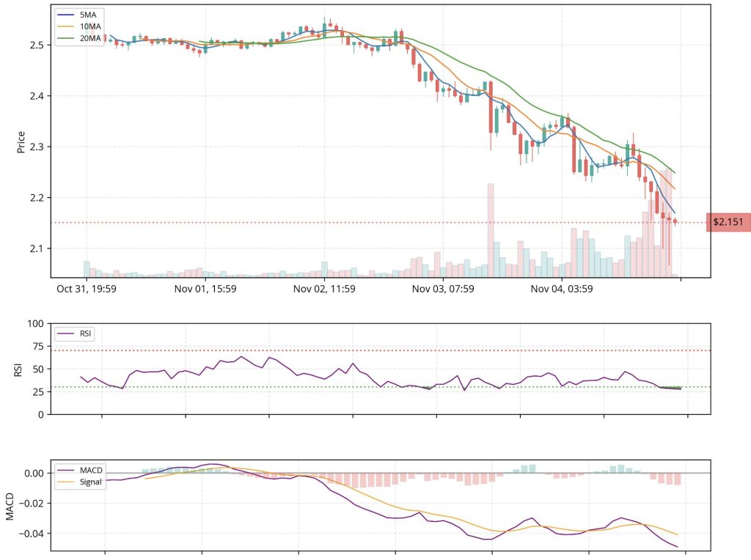This screenshot has height=560, width=751.
Task: Click the 2.3 price axis label
Action: tap(37, 147)
